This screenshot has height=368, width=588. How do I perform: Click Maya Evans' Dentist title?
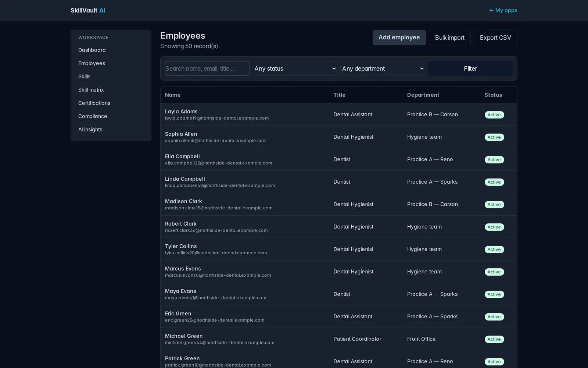coord(342,294)
